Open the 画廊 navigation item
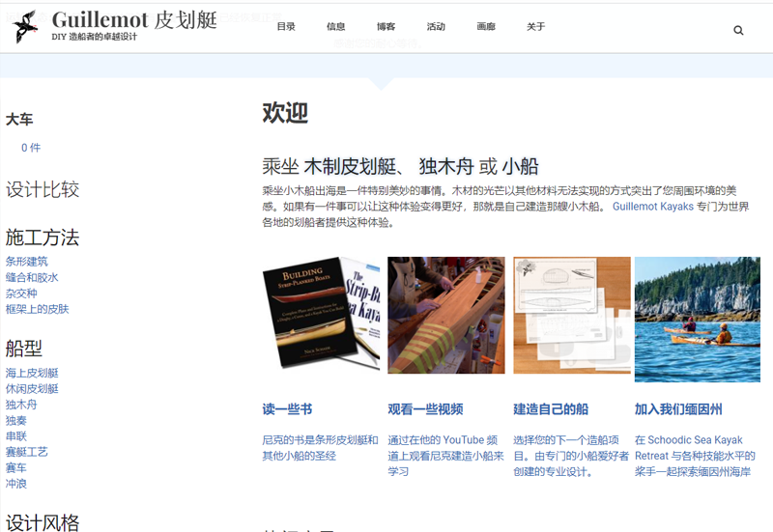The height and width of the screenshot is (532, 773). [486, 27]
